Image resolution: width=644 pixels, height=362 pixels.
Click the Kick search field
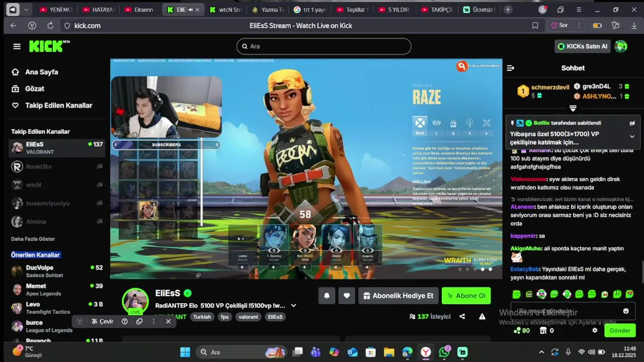[x=324, y=46]
